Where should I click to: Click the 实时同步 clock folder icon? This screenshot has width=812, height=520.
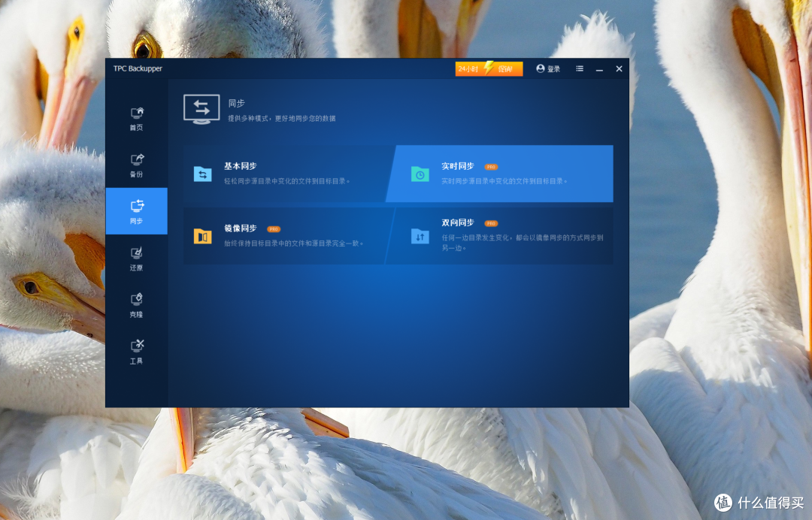pos(420,174)
